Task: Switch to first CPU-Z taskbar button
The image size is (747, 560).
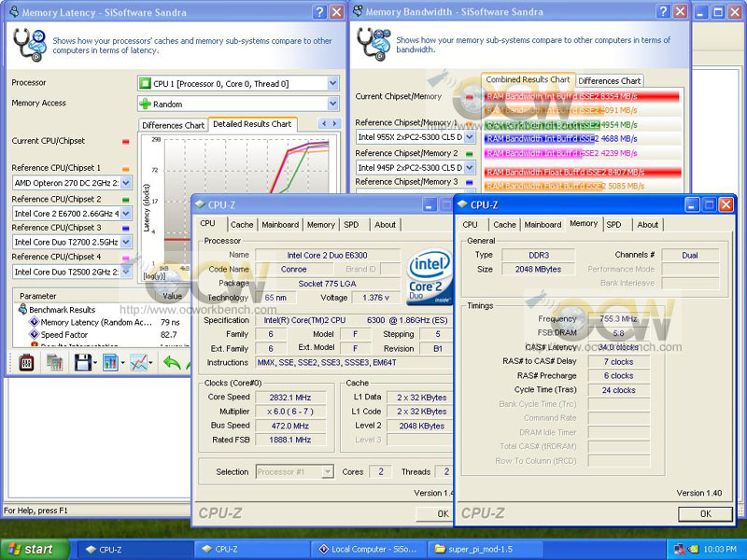Action: click(134, 550)
